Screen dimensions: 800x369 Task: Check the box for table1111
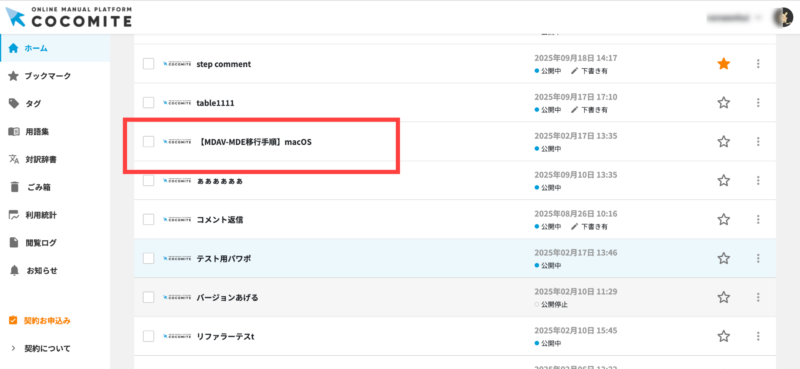pyautogui.click(x=148, y=103)
